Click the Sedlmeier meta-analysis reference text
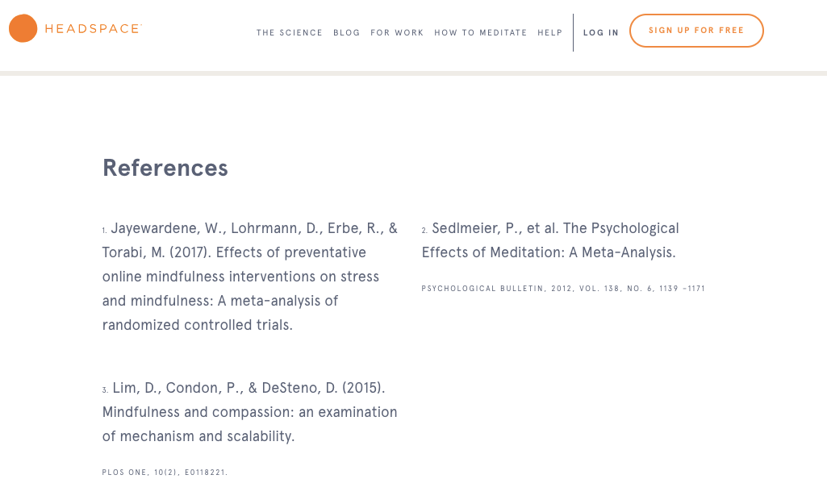Image resolution: width=827 pixels, height=504 pixels. 549,240
